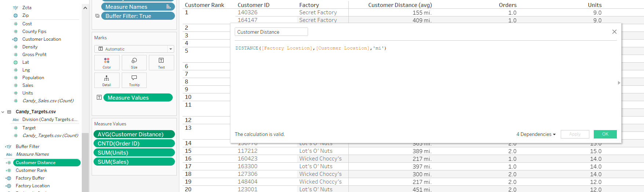Click the Units column header
The height and width of the screenshot is (192, 644).
point(594,5)
